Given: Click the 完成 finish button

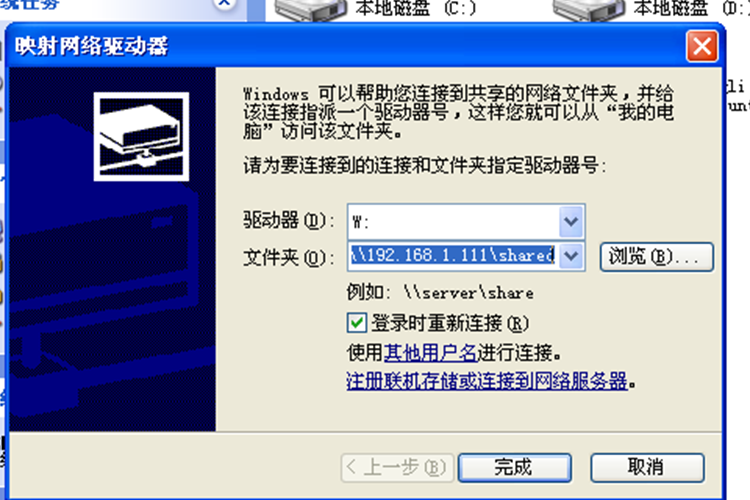Looking at the screenshot, I should coord(515,467).
